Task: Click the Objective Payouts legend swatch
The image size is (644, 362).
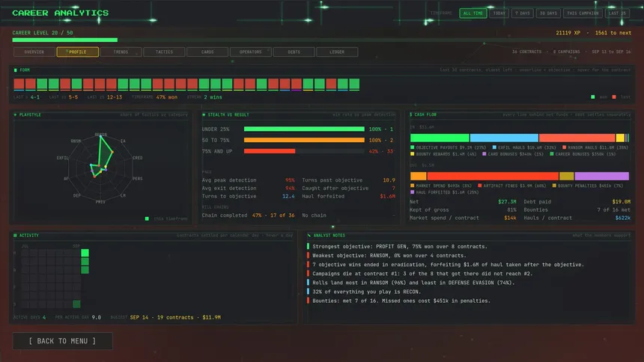Action: click(413, 147)
